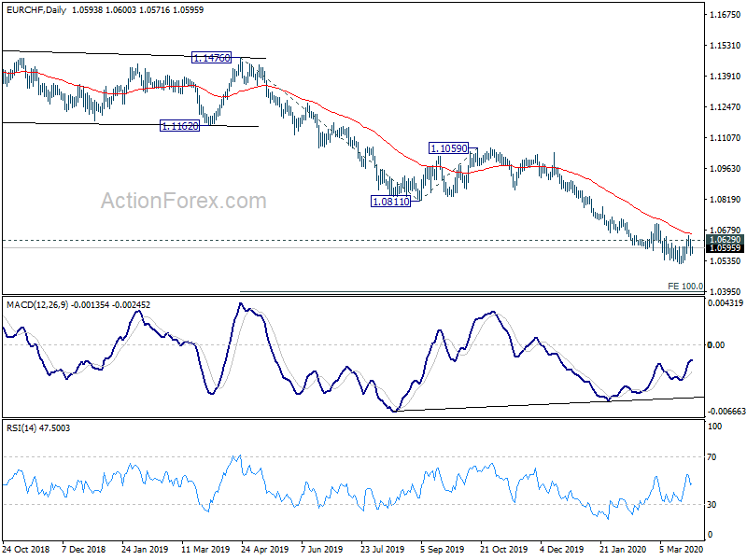Viewport: 747px width, 560px height.
Task: Click the RSI 70 level label
Action: point(712,457)
